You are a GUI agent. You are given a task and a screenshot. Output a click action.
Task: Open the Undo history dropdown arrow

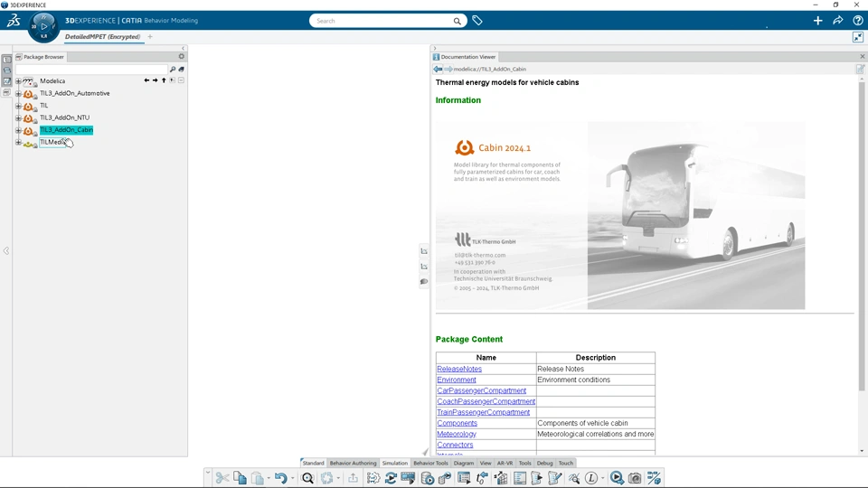tap(292, 479)
